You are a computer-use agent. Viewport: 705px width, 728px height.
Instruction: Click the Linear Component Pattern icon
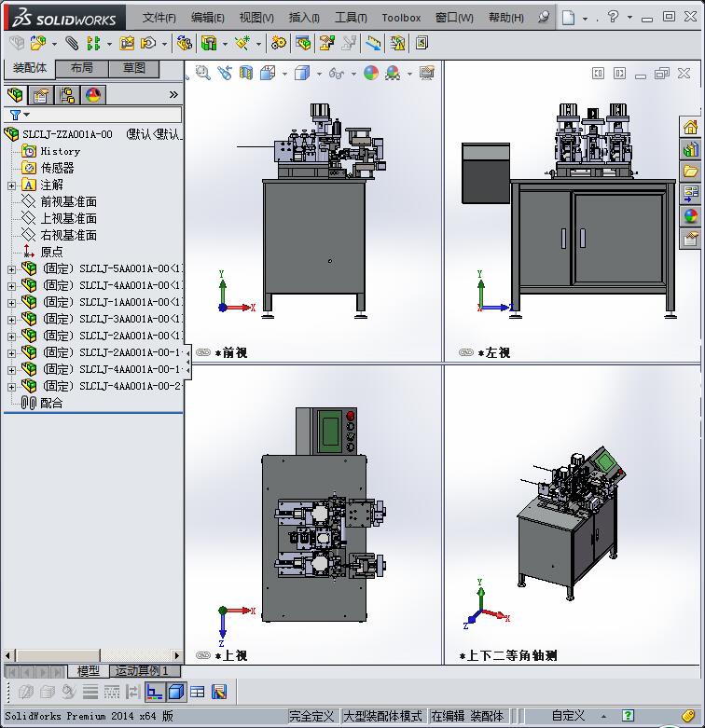[93, 44]
